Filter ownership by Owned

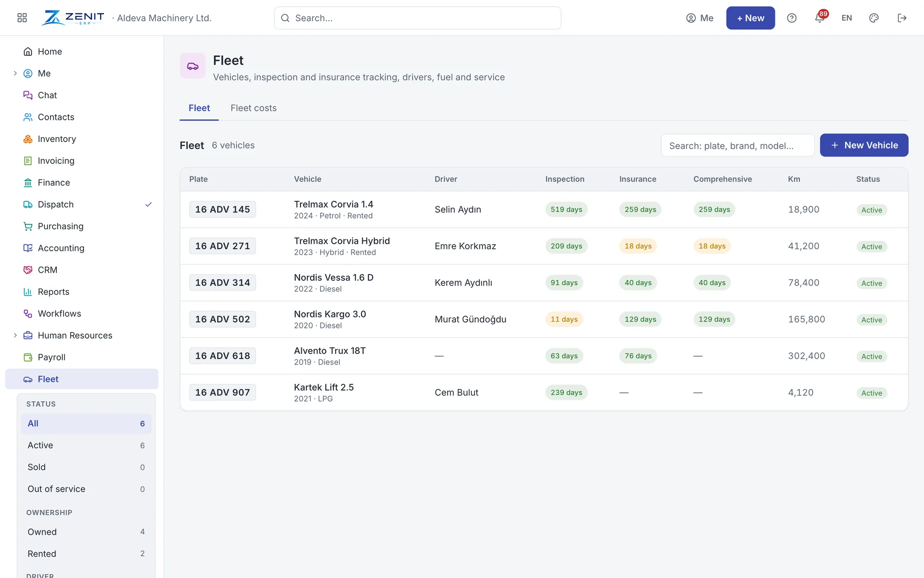pos(86,532)
